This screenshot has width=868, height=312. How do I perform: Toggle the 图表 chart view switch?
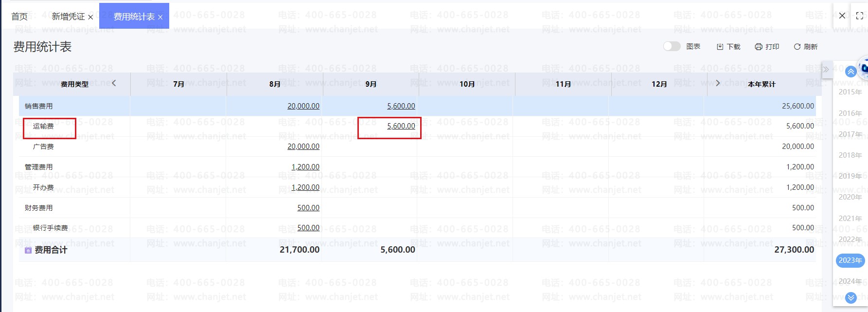[x=672, y=46]
